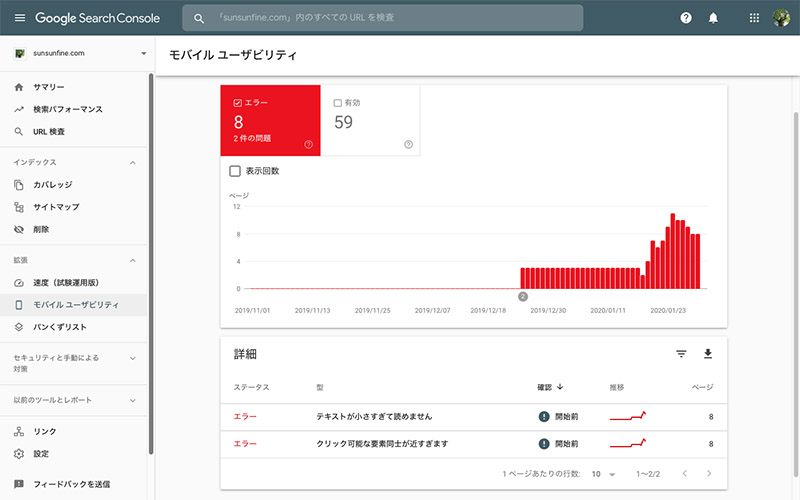The width and height of the screenshot is (800, 500).
Task: Open サイトマップ page
Action: point(73,207)
